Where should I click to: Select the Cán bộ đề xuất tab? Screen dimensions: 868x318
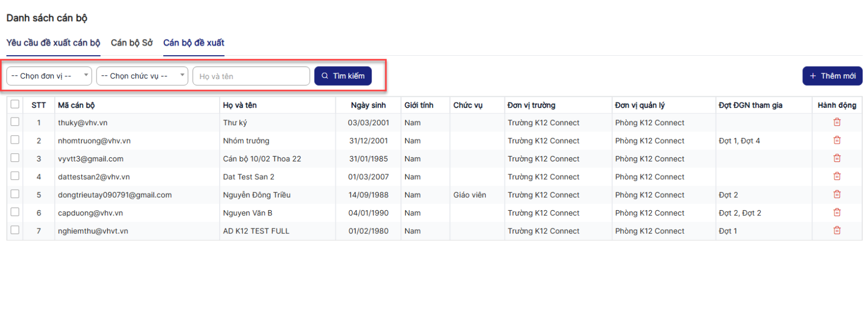click(x=194, y=43)
